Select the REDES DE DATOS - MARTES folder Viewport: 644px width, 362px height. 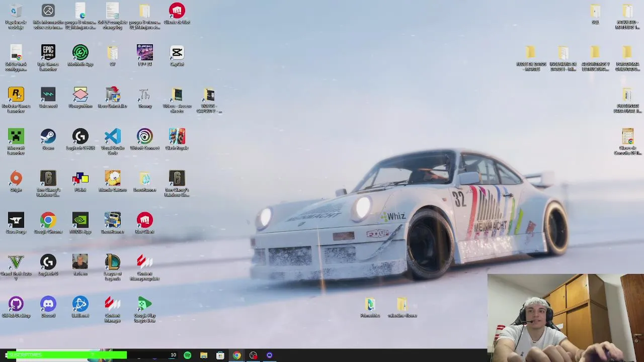point(531,58)
